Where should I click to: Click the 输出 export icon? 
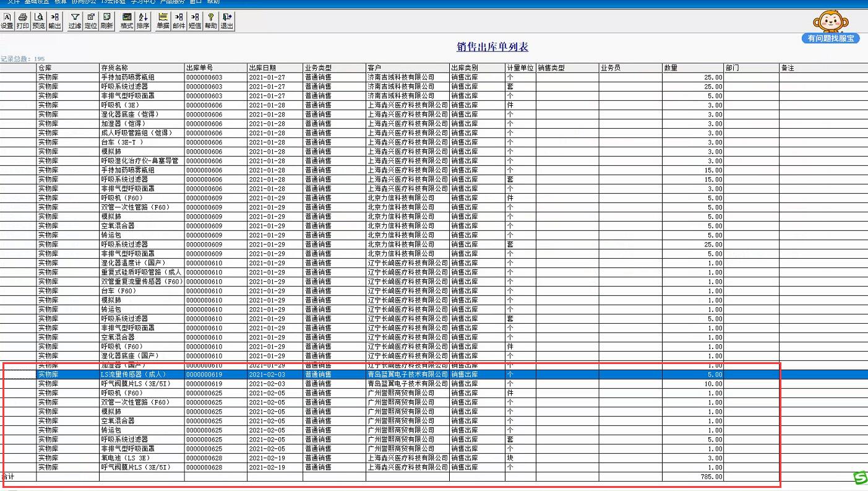[x=55, y=21]
